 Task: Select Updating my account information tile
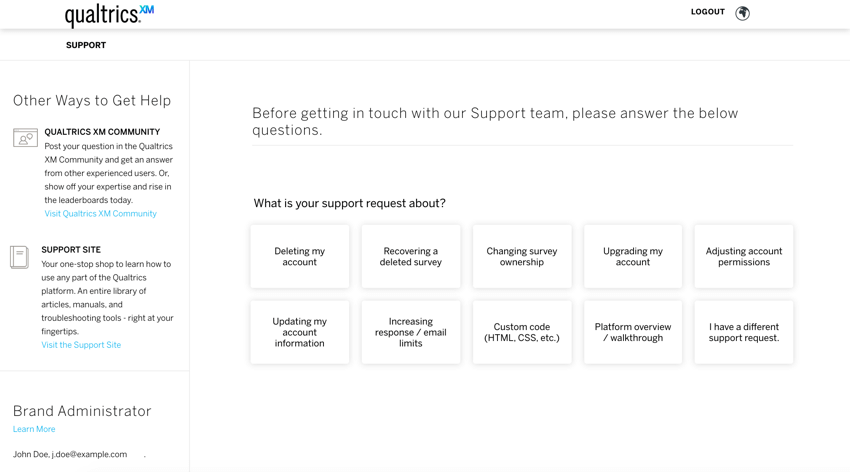tap(300, 332)
